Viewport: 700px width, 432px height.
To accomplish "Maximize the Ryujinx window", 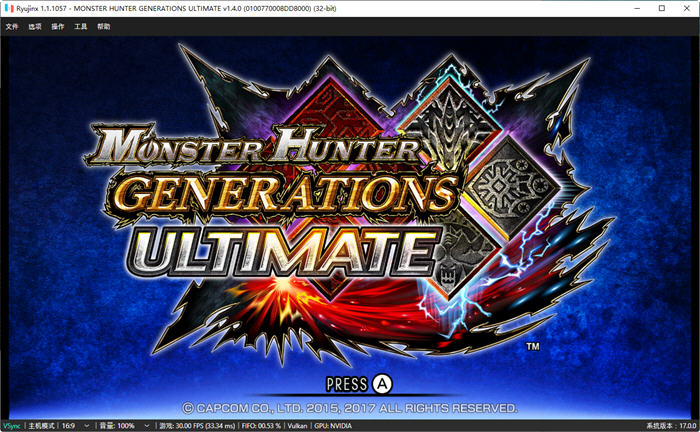I will click(662, 8).
